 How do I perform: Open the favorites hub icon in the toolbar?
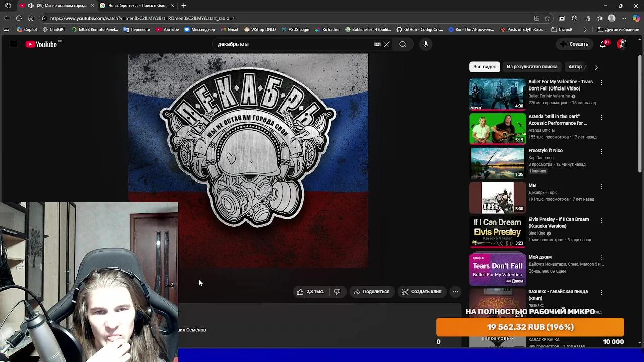(600, 18)
